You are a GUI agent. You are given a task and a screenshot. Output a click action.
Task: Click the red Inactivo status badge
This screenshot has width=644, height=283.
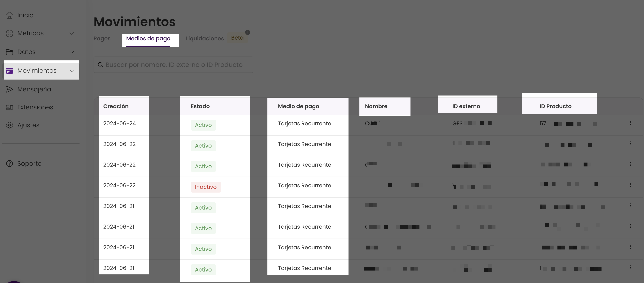click(206, 187)
